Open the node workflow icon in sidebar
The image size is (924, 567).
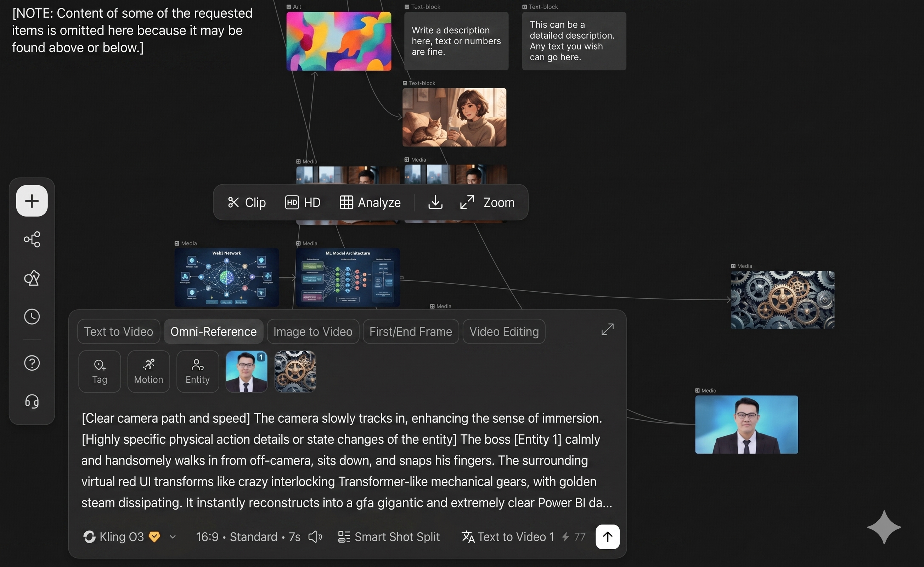[32, 239]
